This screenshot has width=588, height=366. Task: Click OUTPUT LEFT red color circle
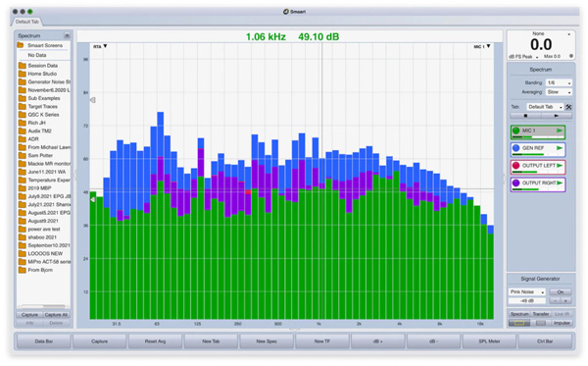pos(516,166)
